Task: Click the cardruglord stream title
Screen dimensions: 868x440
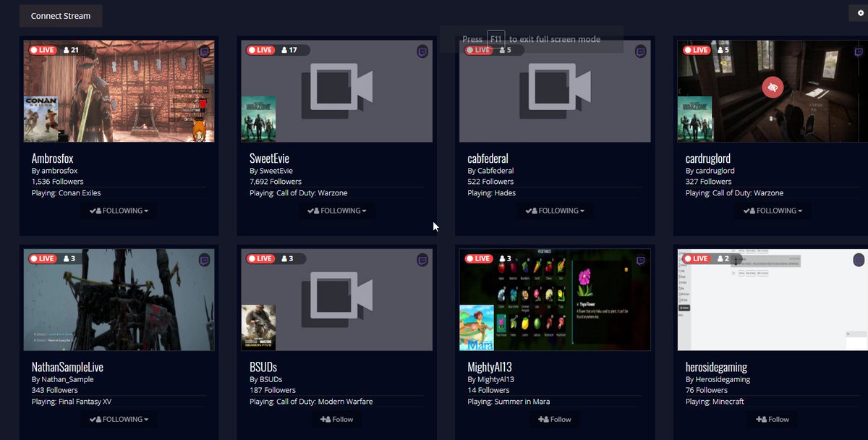Action: click(709, 158)
